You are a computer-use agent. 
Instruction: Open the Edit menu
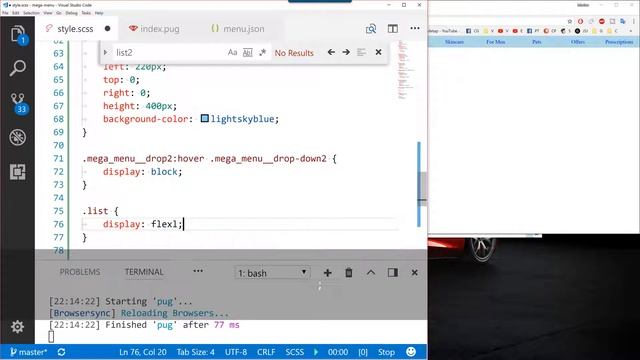coord(16,13)
